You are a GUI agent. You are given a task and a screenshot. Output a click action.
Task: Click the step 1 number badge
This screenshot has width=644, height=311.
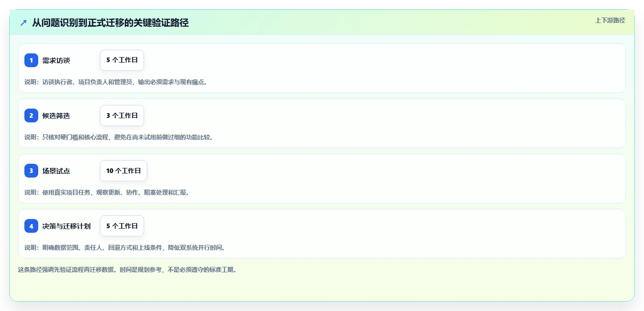pyautogui.click(x=31, y=60)
